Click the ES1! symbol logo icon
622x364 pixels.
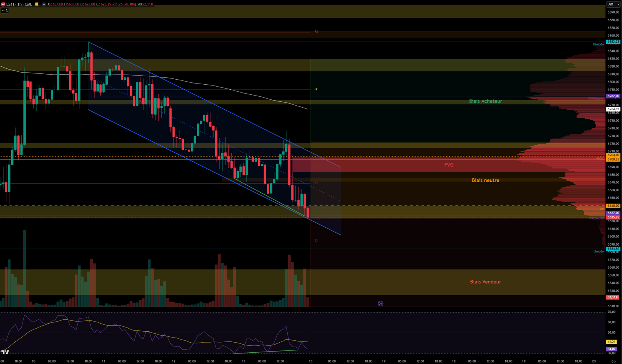pos(3,4)
